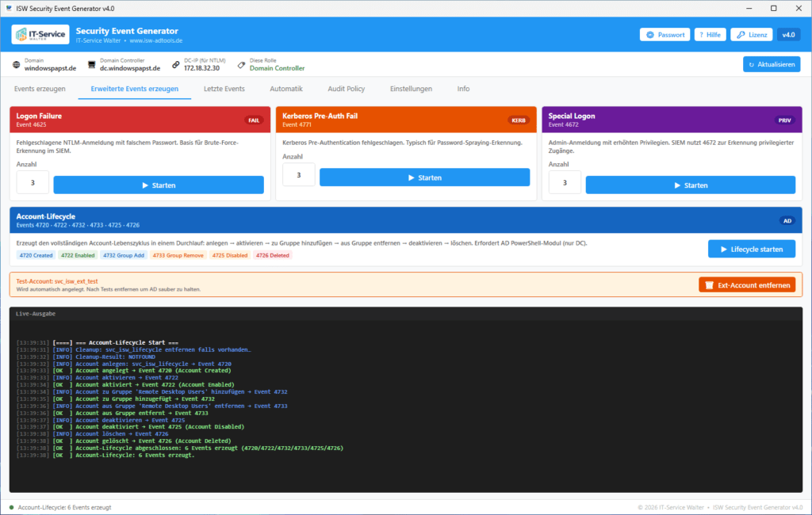Click the PRIV badge on Special Logon

tap(784, 120)
